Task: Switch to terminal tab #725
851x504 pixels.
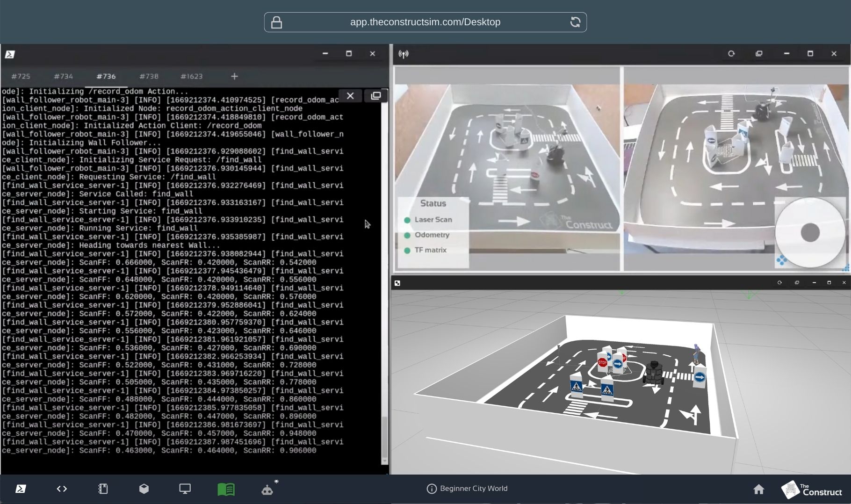Action: (21, 76)
